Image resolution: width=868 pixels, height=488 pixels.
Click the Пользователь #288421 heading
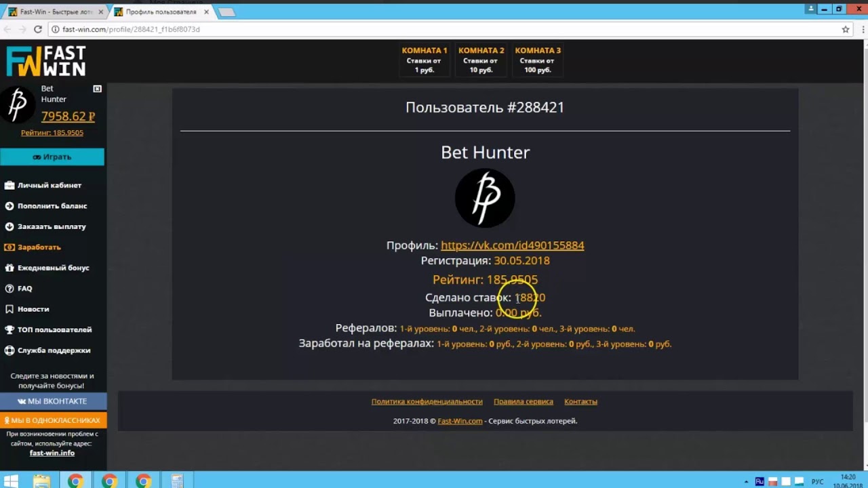pos(485,107)
